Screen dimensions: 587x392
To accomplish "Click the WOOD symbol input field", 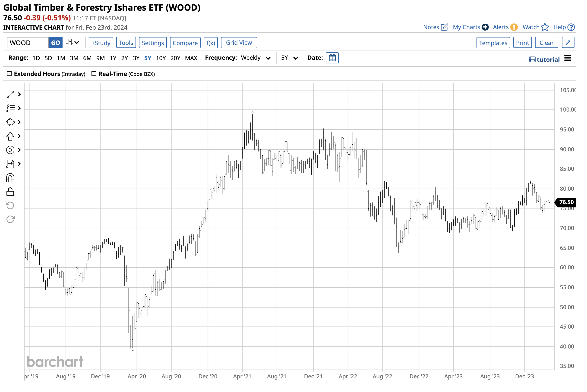I will pos(28,43).
